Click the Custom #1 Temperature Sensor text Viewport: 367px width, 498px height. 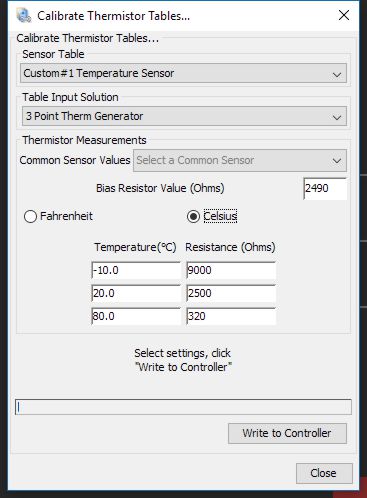click(x=99, y=73)
